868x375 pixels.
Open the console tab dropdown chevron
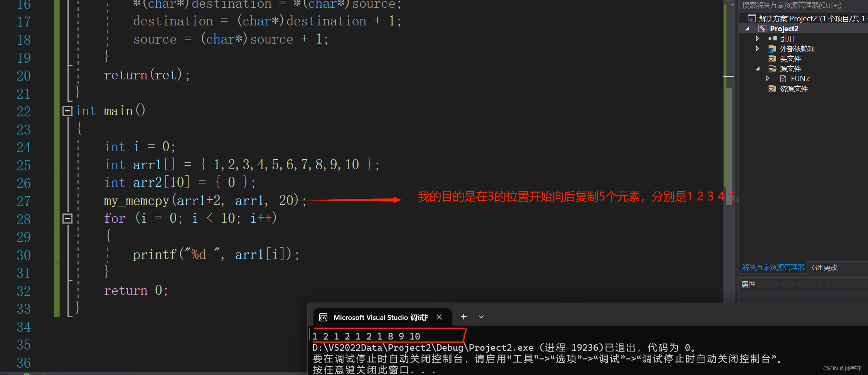coord(481,317)
